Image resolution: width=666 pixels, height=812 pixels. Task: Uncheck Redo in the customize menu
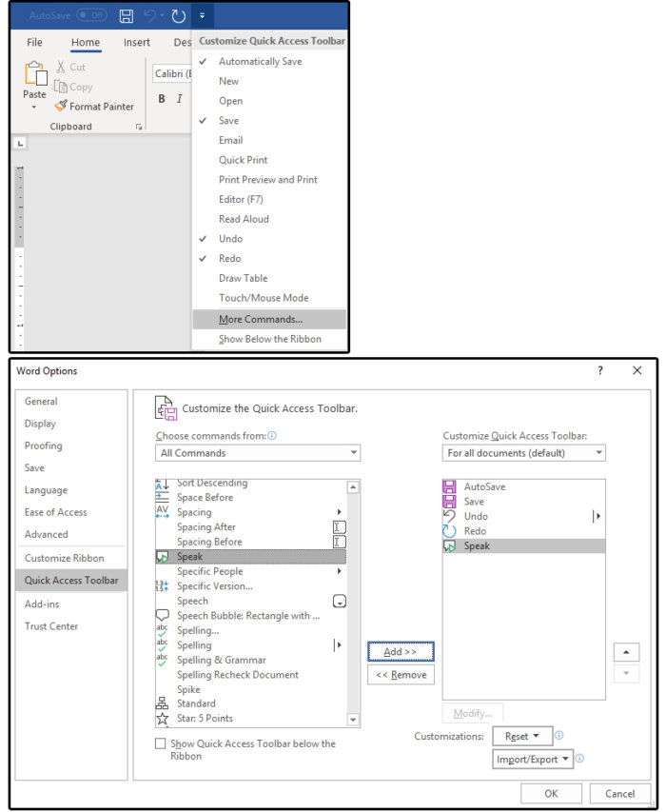(x=269, y=258)
